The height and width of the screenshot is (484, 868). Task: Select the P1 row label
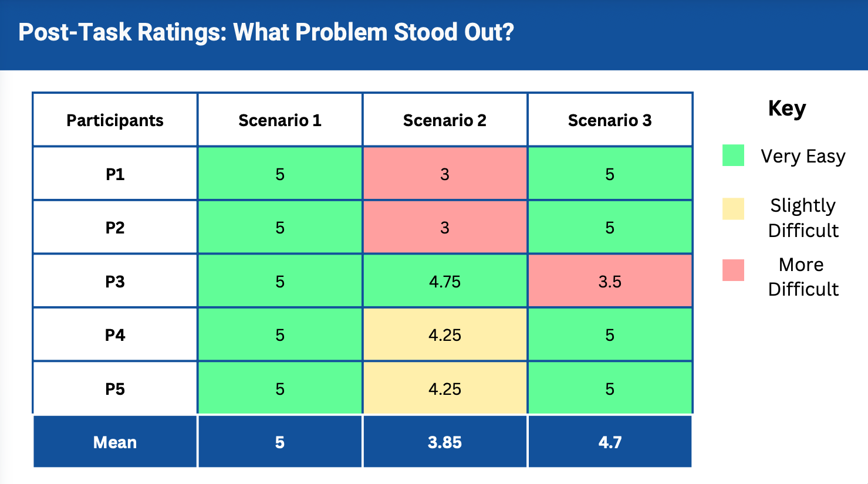tap(115, 174)
